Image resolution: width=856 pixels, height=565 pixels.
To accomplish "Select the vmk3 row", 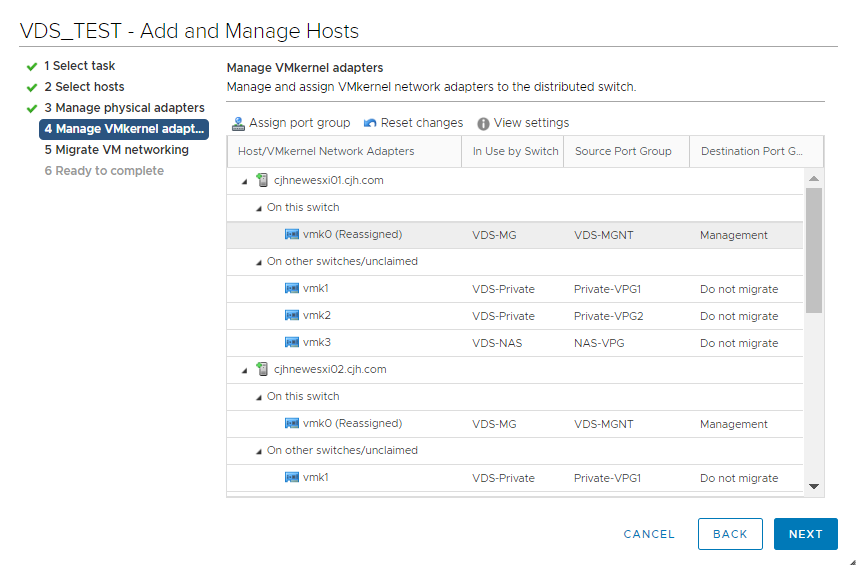I will 515,343.
